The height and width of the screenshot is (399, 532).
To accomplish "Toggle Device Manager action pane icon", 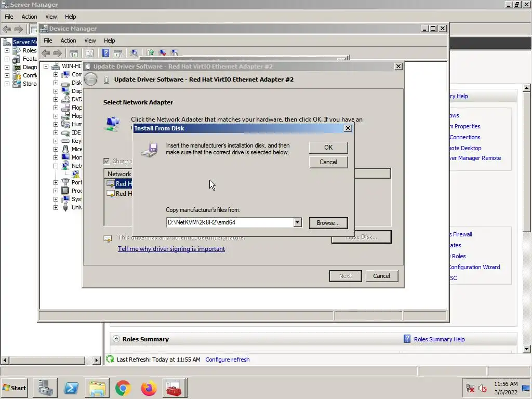I will tap(118, 53).
